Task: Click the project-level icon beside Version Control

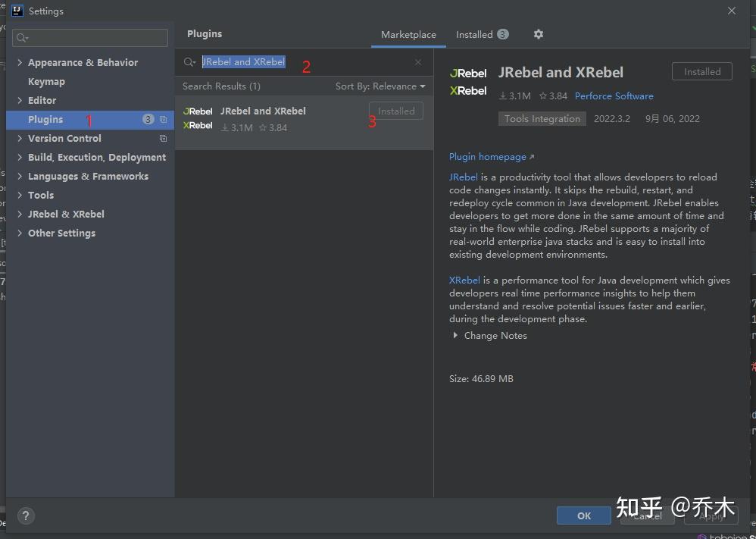Action: click(163, 139)
